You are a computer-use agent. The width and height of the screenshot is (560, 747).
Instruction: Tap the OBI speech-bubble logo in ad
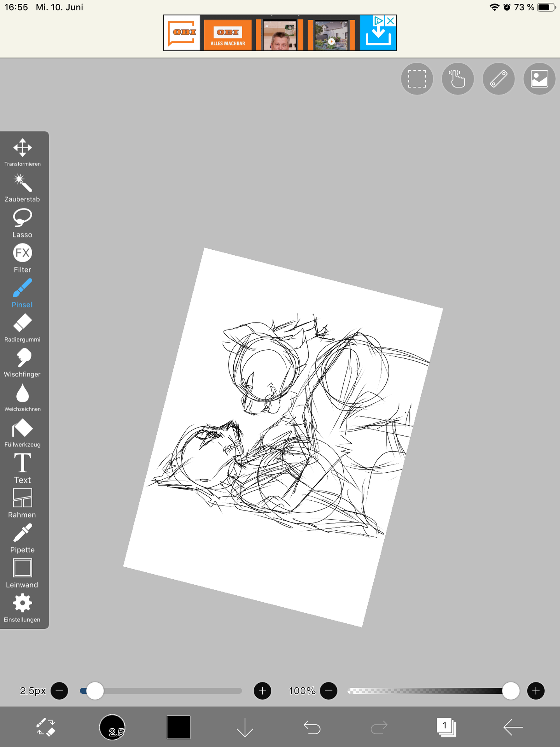[x=182, y=33]
